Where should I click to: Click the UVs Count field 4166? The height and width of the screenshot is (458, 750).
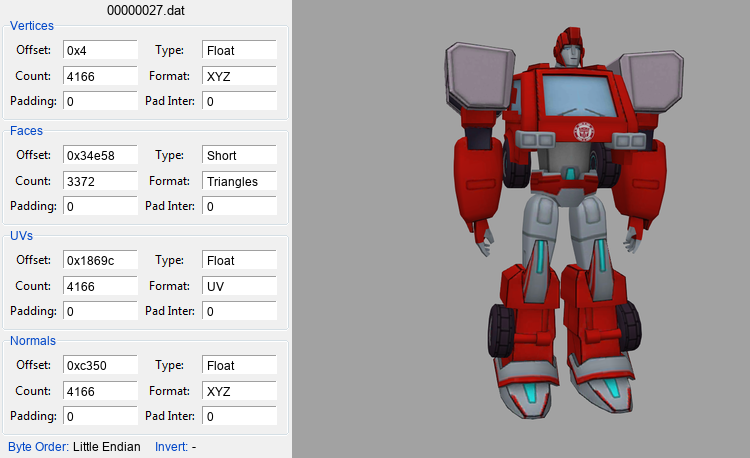tap(100, 285)
